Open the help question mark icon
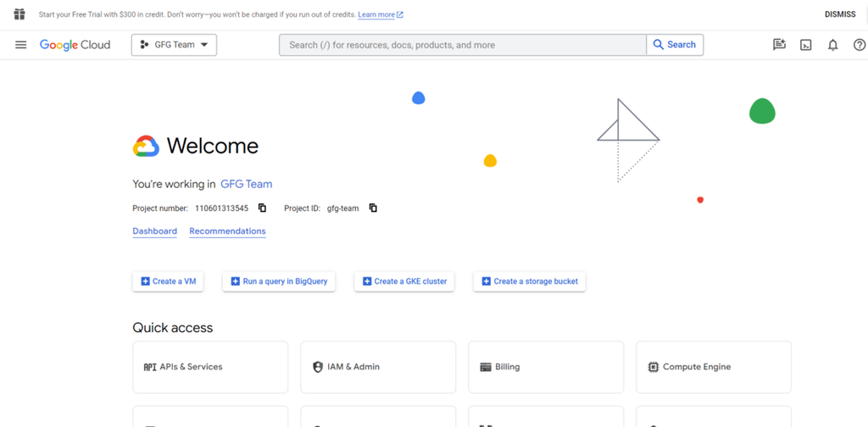This screenshot has width=868, height=427. click(860, 45)
